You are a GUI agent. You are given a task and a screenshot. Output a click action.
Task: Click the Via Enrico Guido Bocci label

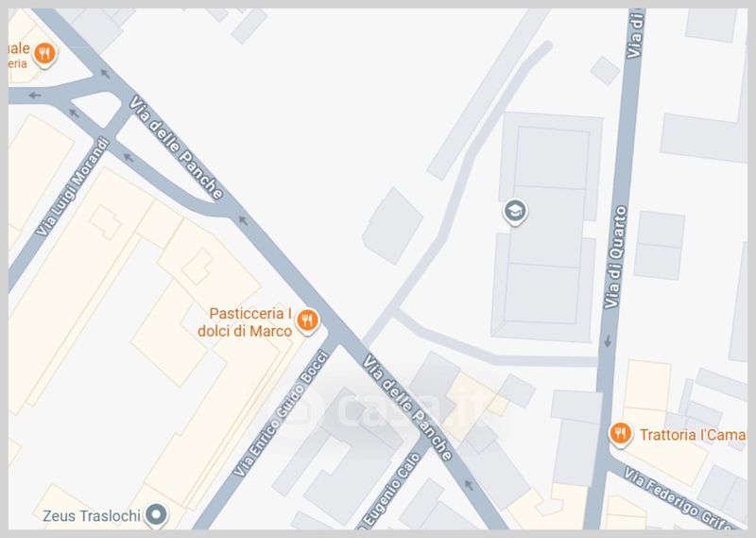(281, 413)
